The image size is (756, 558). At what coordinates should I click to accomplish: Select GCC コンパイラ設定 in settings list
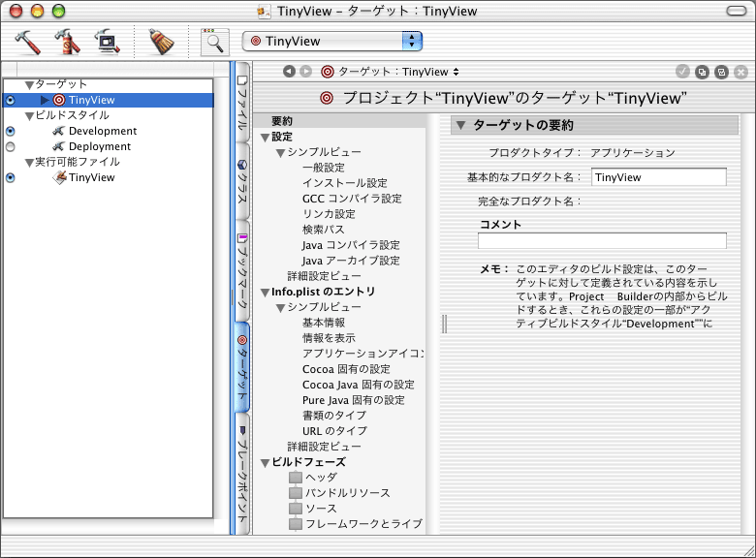[x=351, y=199]
